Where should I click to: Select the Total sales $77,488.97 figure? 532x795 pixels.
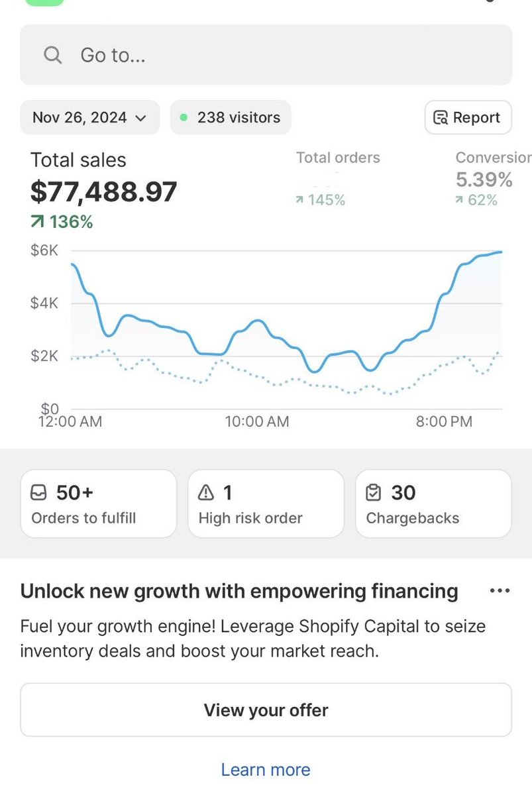coord(104,192)
